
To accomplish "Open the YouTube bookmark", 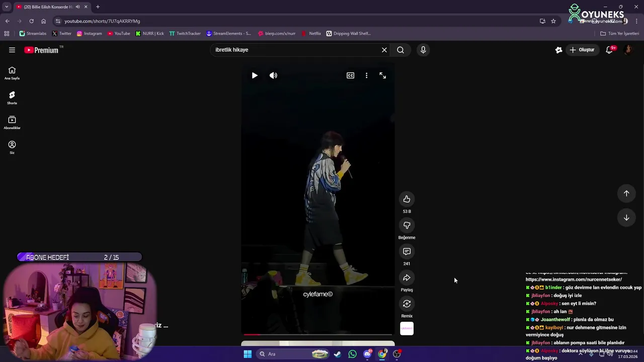I will click(x=119, y=34).
